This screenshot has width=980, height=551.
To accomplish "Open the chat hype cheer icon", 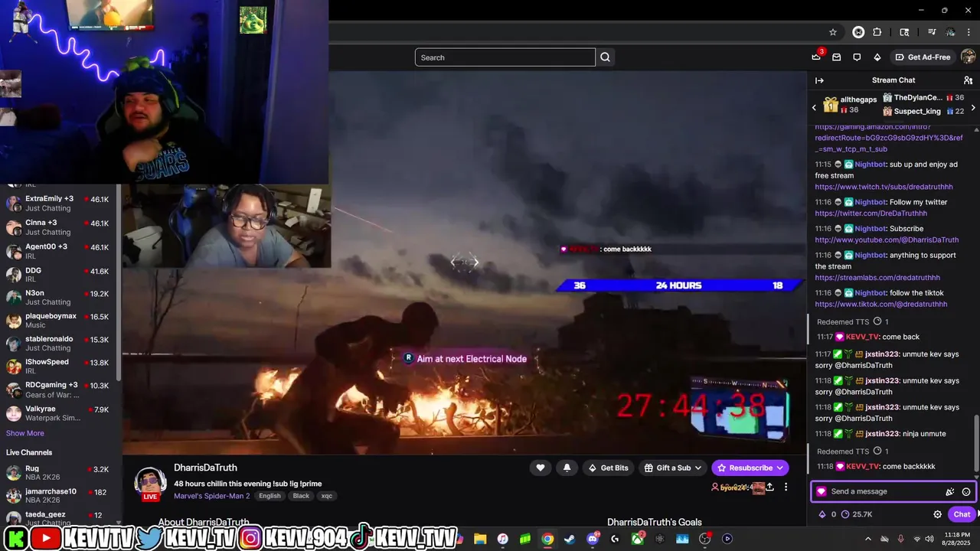I will coord(950,492).
